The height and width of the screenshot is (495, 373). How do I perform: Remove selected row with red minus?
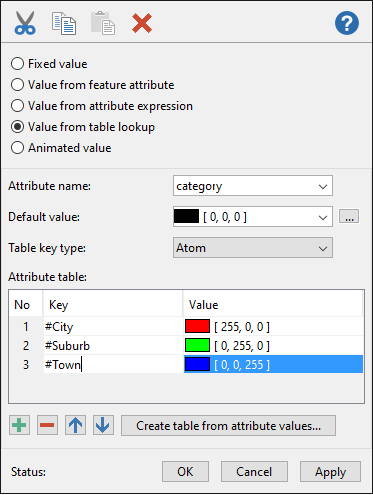coord(47,425)
